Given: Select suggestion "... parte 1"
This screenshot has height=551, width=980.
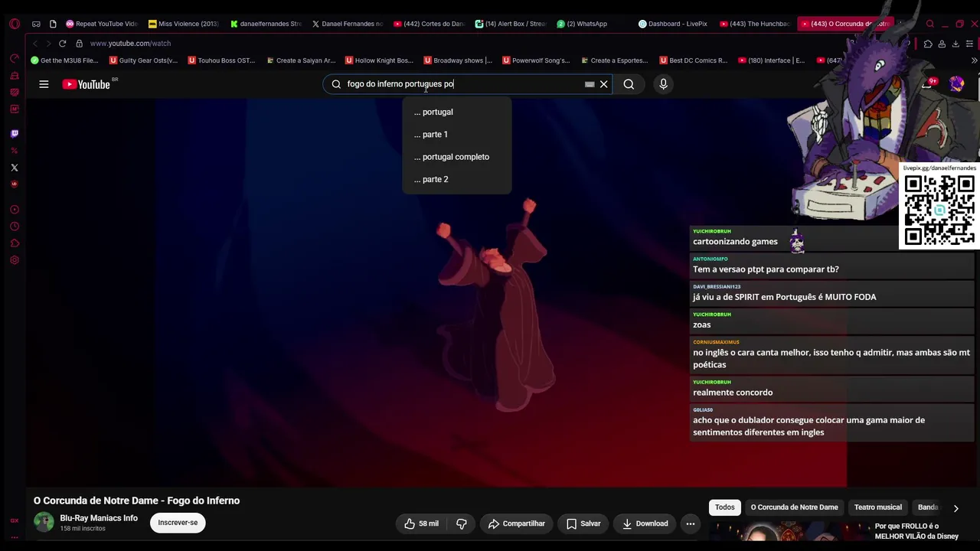Looking at the screenshot, I should tap(456, 135).
